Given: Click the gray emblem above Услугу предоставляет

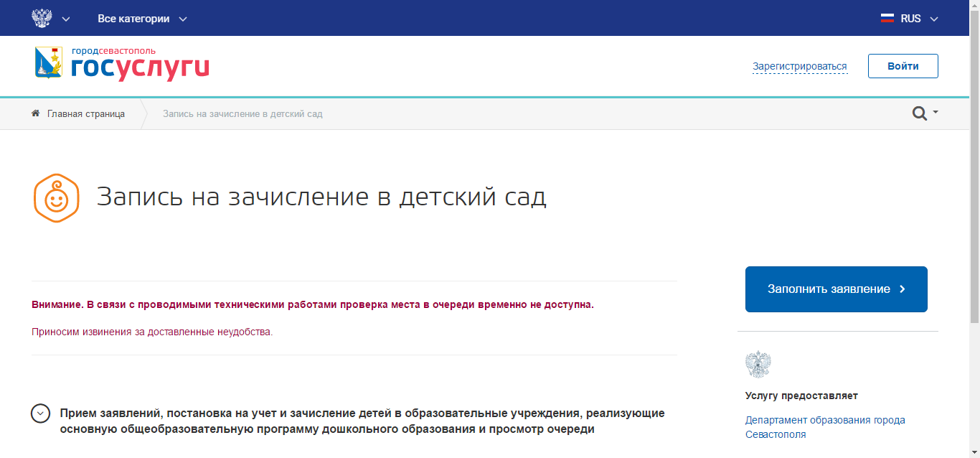Looking at the screenshot, I should point(758,365).
